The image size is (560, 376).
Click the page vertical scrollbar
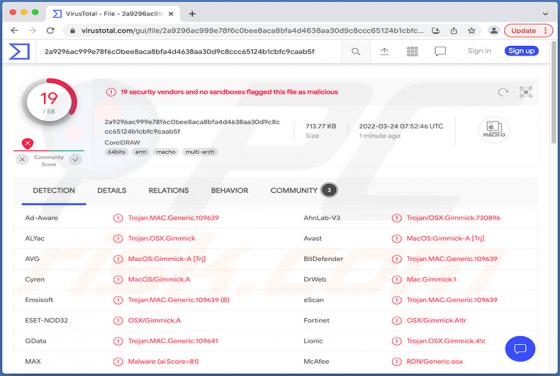554,93
